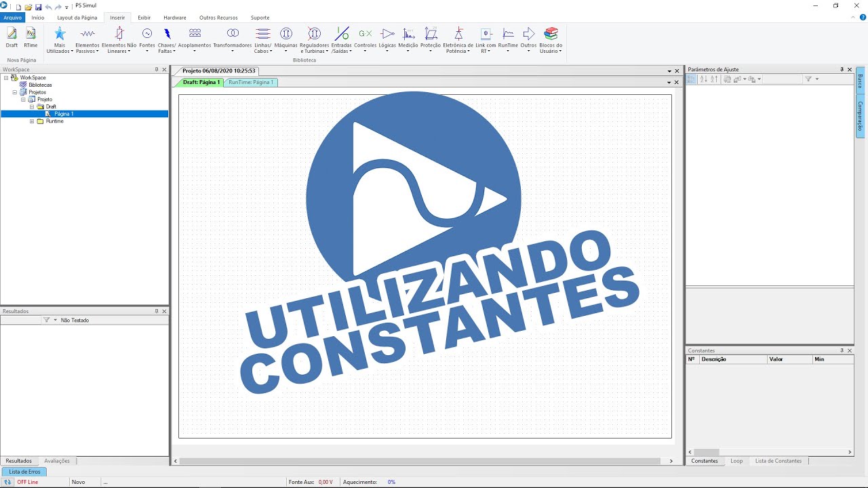The height and width of the screenshot is (488, 868).
Task: Switch to Outros Recursos ribbon tab
Action: 218,18
